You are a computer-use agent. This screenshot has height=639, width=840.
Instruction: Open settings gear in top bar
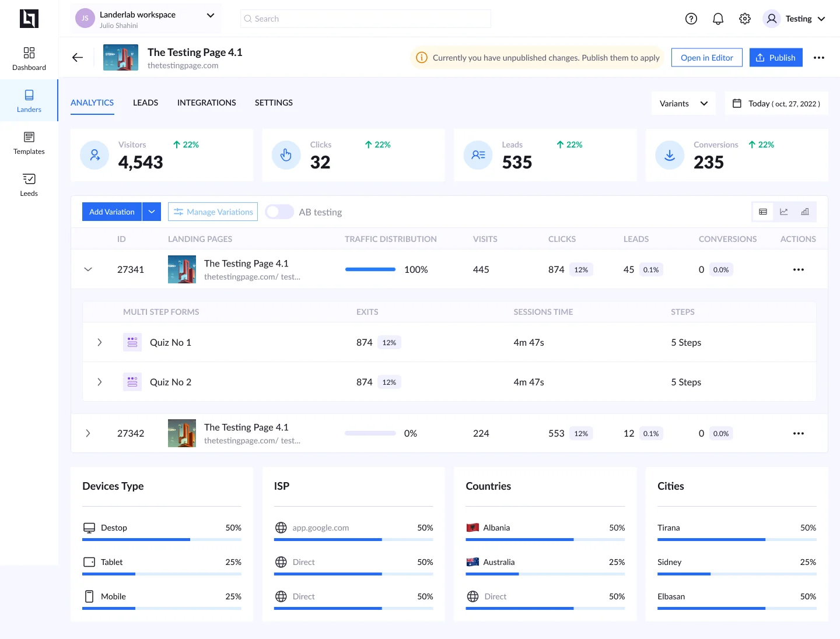pos(745,19)
